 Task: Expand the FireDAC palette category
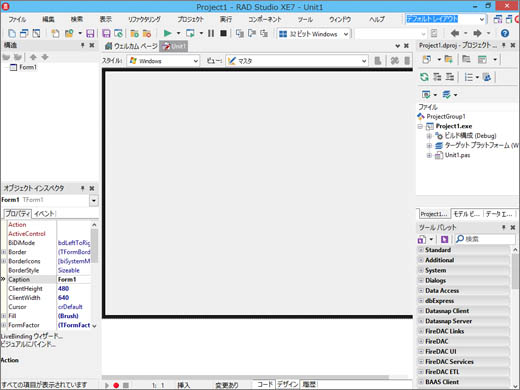[421, 341]
